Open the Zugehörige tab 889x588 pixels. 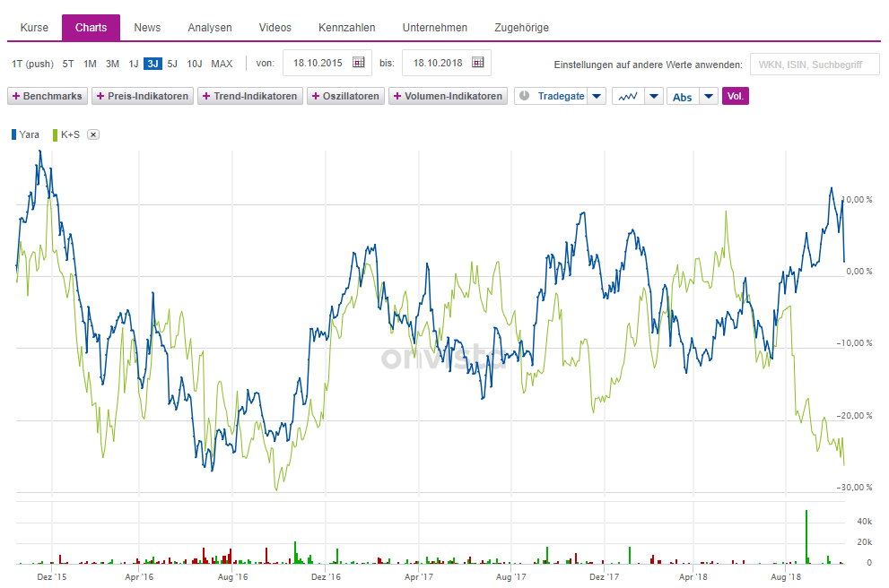tap(521, 27)
